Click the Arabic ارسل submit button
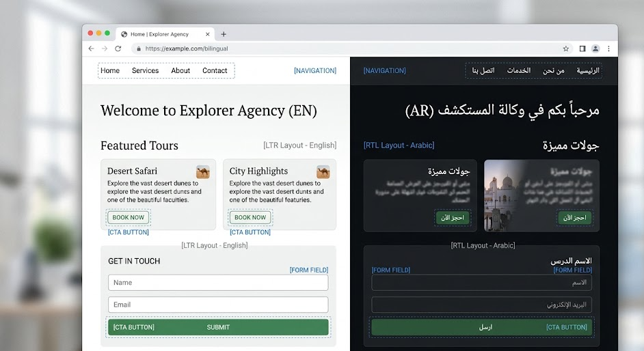Image resolution: width=644 pixels, height=351 pixels. [485, 327]
